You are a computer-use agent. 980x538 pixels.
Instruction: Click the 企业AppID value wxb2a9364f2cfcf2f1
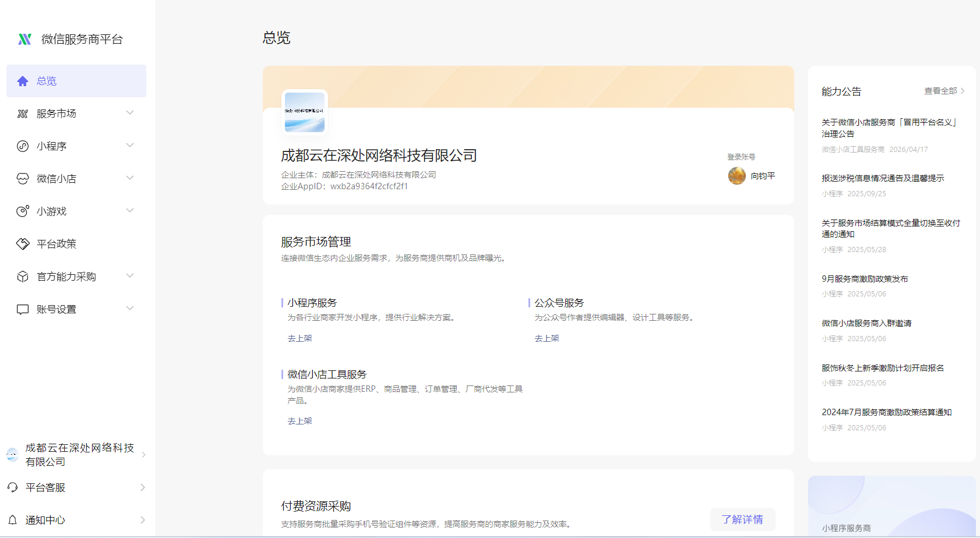click(369, 186)
